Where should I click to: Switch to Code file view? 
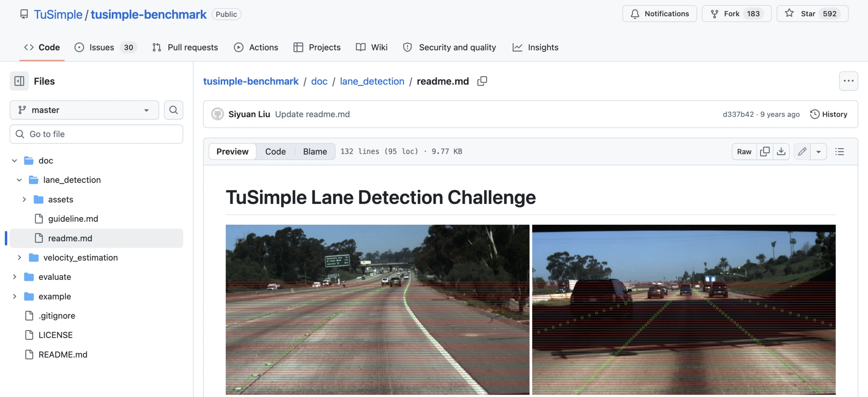coord(275,151)
